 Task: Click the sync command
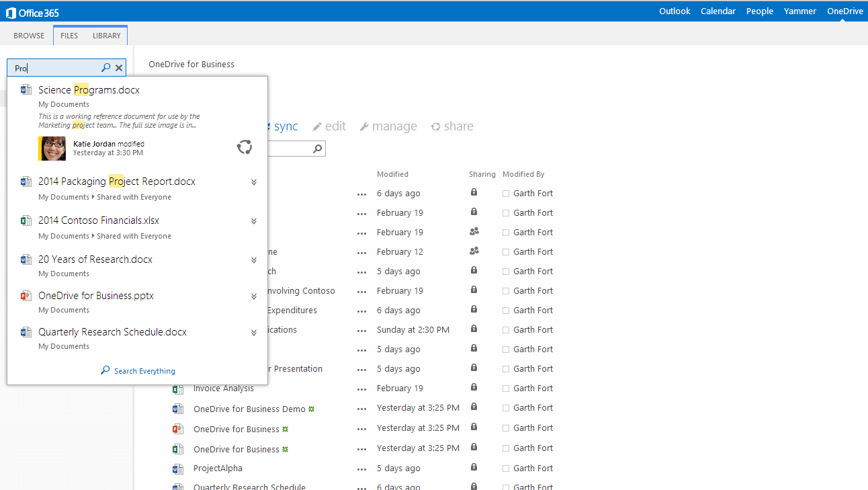point(284,126)
